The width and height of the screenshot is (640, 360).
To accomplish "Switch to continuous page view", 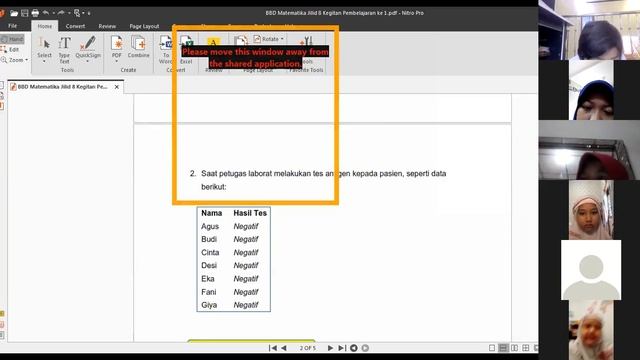I will coord(503,348).
